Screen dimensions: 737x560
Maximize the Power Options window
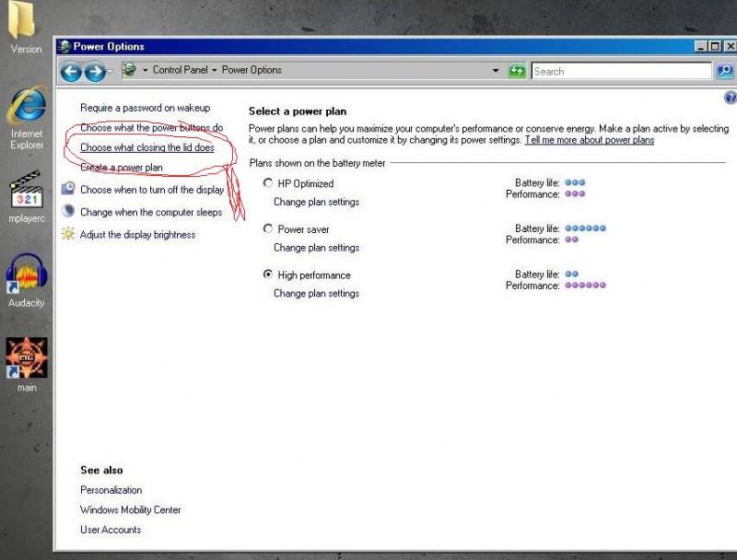pos(715,46)
